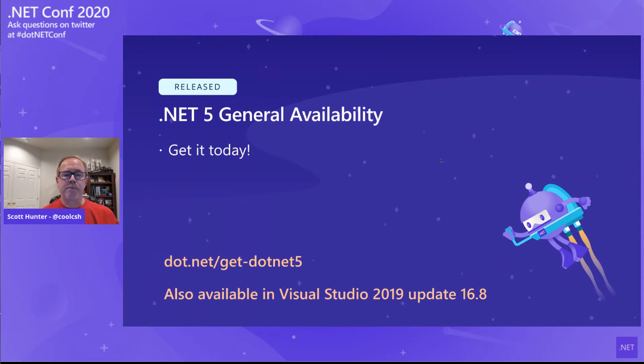Click the white antenna ball on the mascot
This screenshot has width=644, height=364.
(x=529, y=187)
